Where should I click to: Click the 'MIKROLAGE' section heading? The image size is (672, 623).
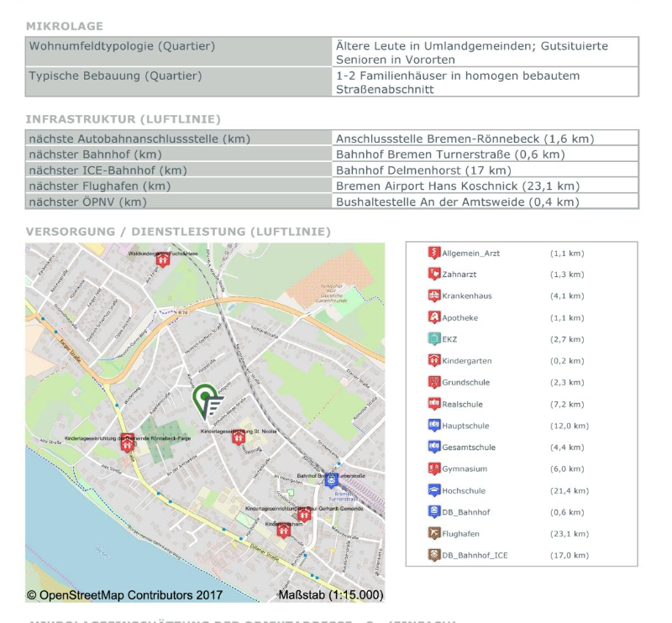(x=65, y=26)
